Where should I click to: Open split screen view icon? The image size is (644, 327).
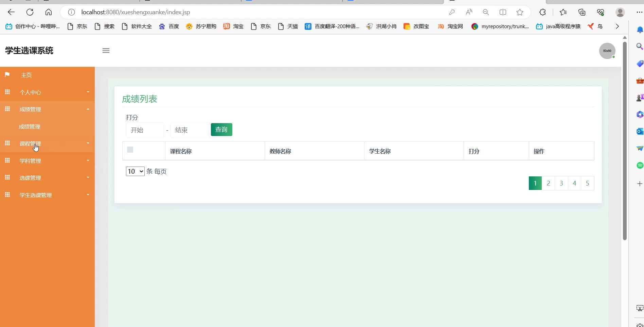point(503,12)
